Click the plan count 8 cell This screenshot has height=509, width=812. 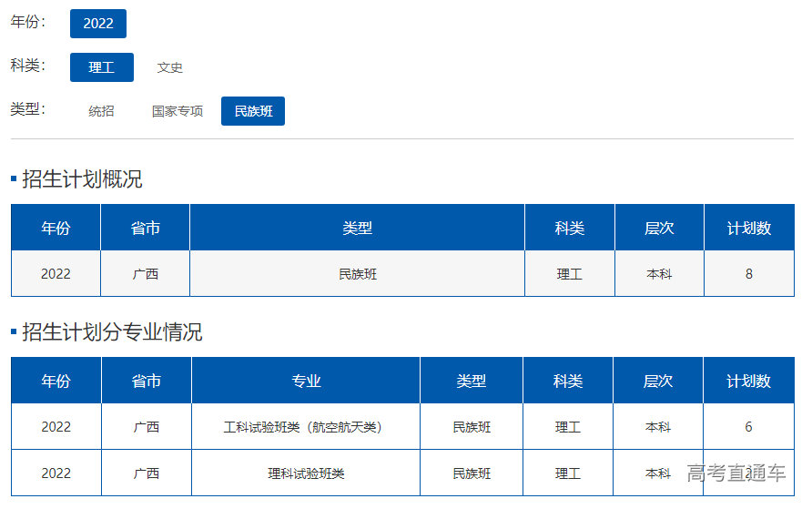(x=748, y=274)
